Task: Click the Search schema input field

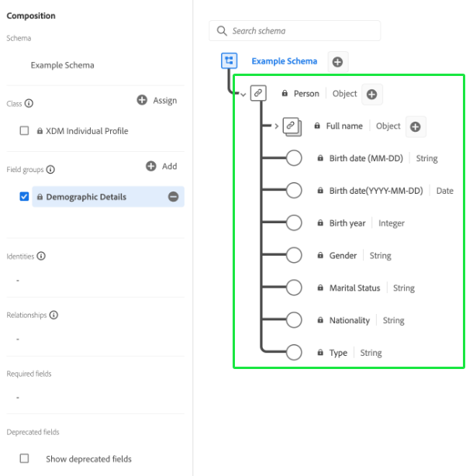Action: point(295,31)
